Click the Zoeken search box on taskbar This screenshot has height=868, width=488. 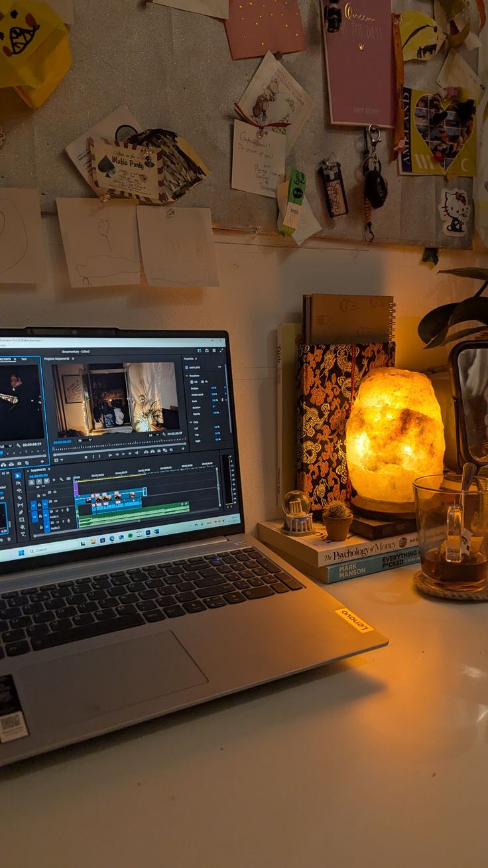(40, 549)
